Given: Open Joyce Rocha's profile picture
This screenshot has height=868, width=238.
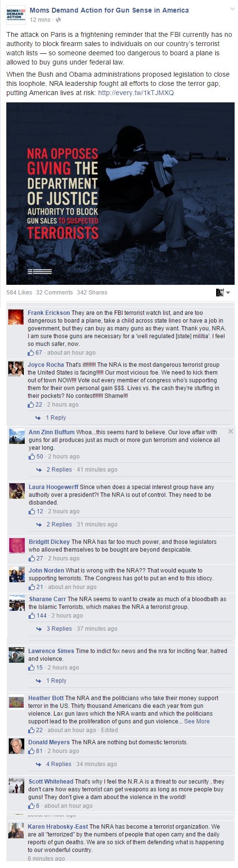Looking at the screenshot, I should click(x=16, y=369).
